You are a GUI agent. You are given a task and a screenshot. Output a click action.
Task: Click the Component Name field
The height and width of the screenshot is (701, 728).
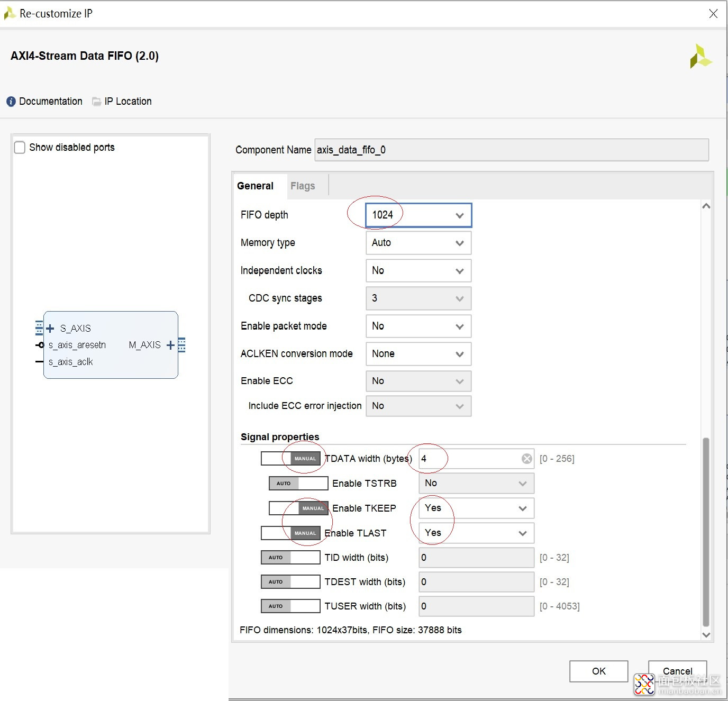pyautogui.click(x=512, y=150)
